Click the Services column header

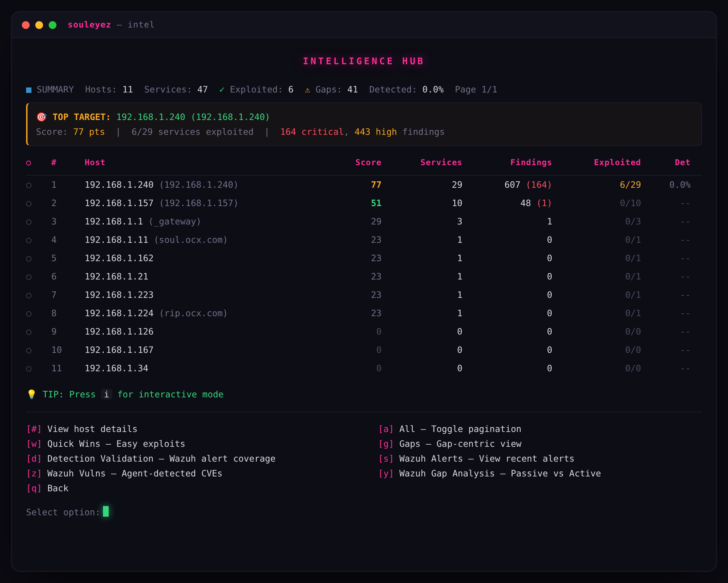pyautogui.click(x=441, y=162)
